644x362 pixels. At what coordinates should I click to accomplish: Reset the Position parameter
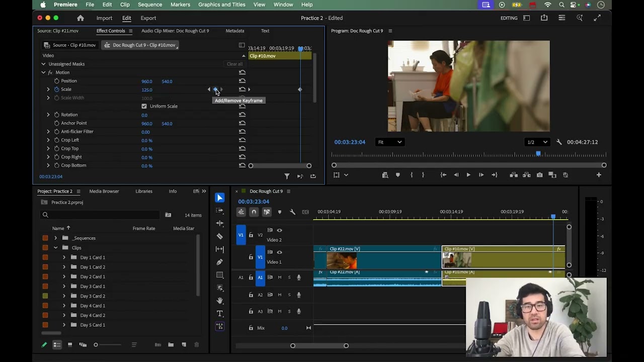tap(242, 81)
